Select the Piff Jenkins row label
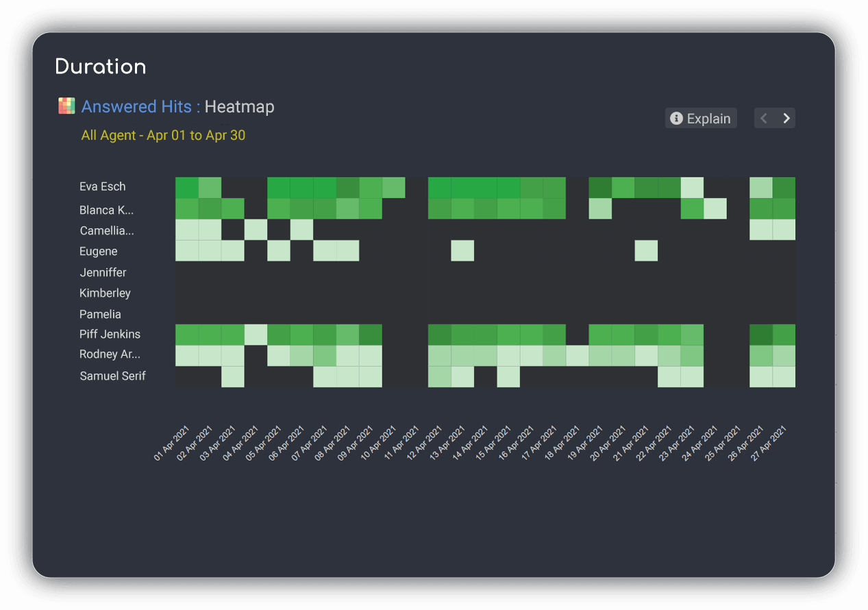This screenshot has height=610, width=868. coord(110,334)
